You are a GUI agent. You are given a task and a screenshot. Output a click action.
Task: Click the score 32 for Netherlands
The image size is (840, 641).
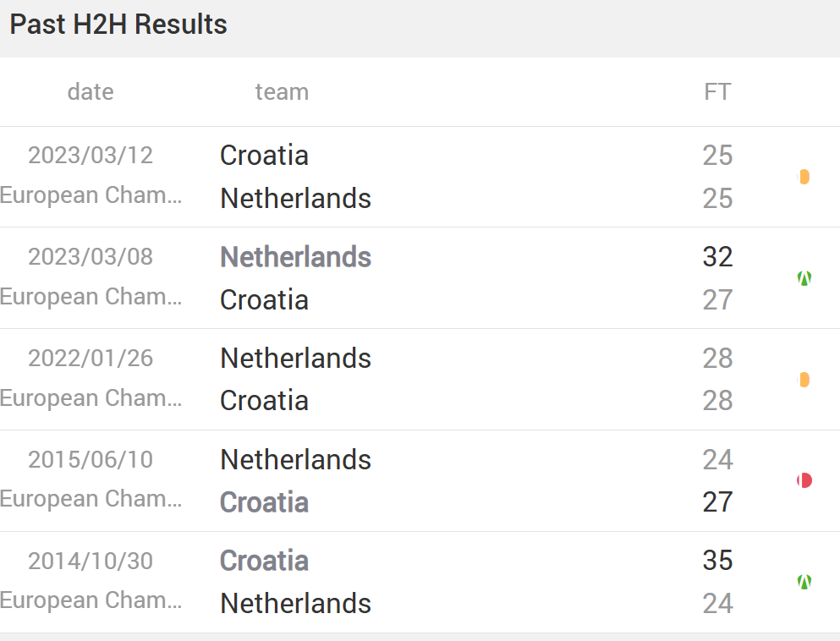[718, 257]
